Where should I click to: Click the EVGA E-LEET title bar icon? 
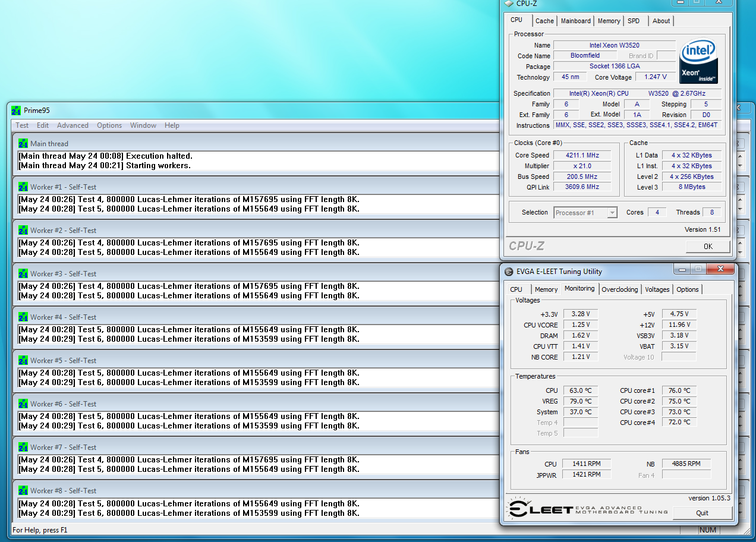tap(509, 272)
